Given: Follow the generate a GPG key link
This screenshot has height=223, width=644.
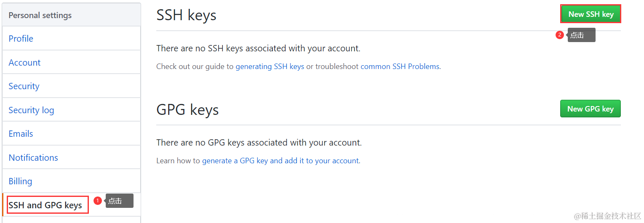Looking at the screenshot, I should click(x=281, y=161).
